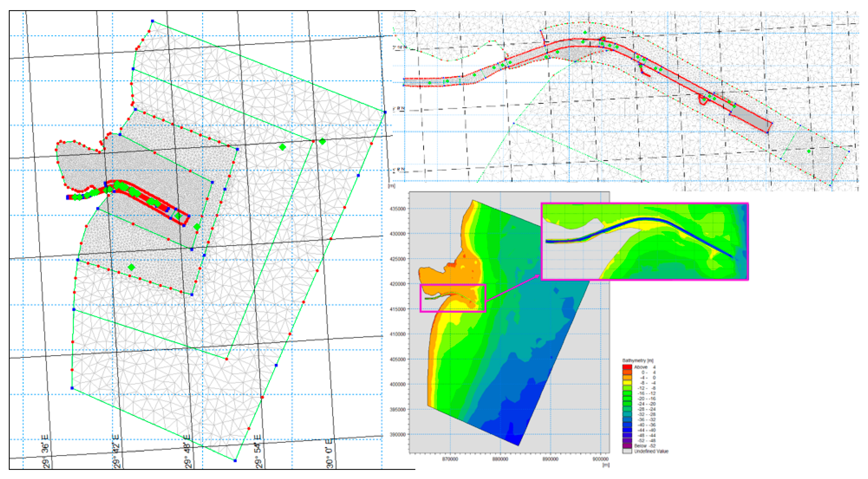Select the blue node at mesh bottom corner
This screenshot has width=868, height=479.
coord(235,460)
